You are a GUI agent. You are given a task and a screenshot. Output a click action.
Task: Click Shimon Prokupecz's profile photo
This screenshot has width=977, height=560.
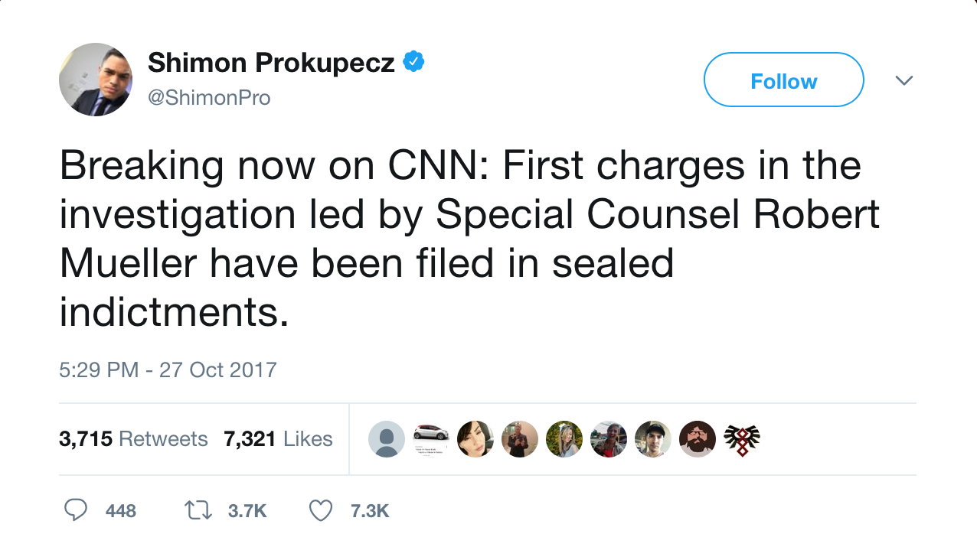[x=96, y=80]
